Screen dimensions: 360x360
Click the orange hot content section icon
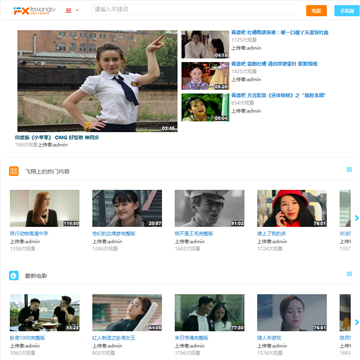(14, 171)
